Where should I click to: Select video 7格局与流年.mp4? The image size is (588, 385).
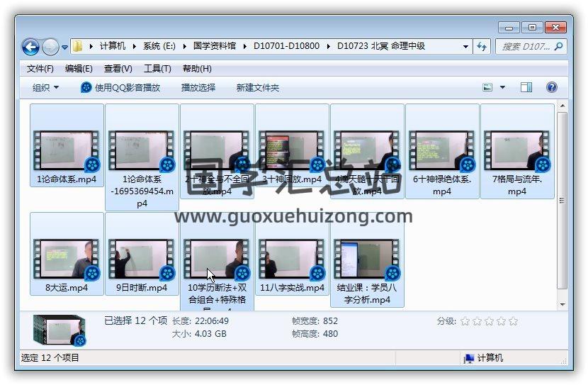pyautogui.click(x=517, y=151)
